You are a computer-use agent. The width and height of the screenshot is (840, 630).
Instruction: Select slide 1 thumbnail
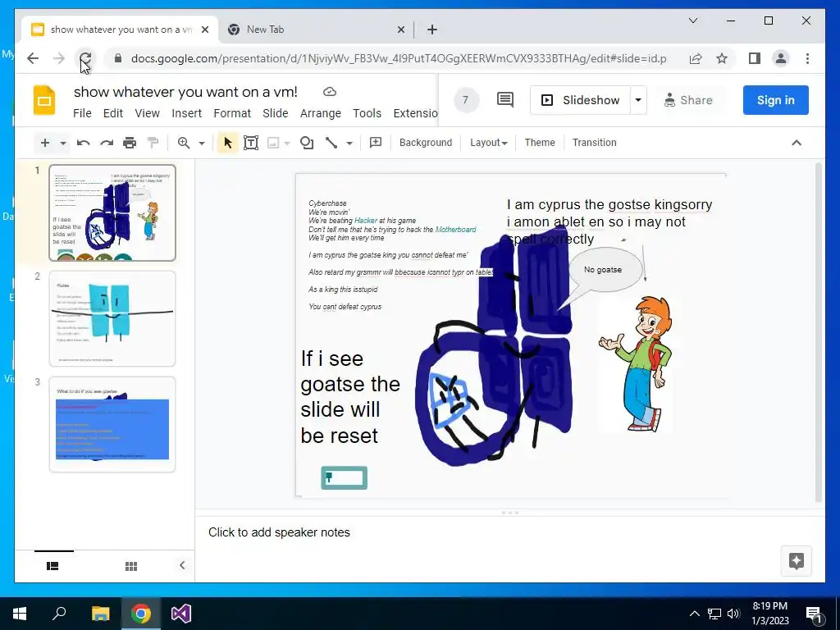(112, 213)
